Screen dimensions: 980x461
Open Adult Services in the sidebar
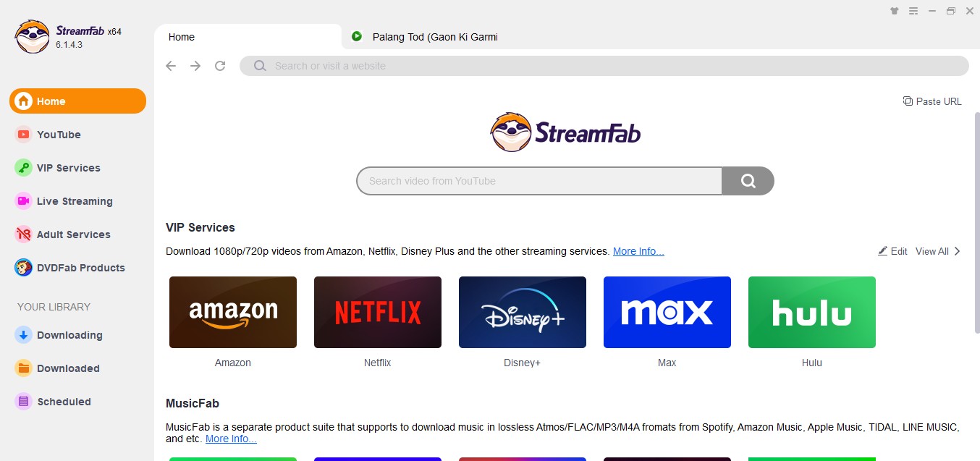77,234
